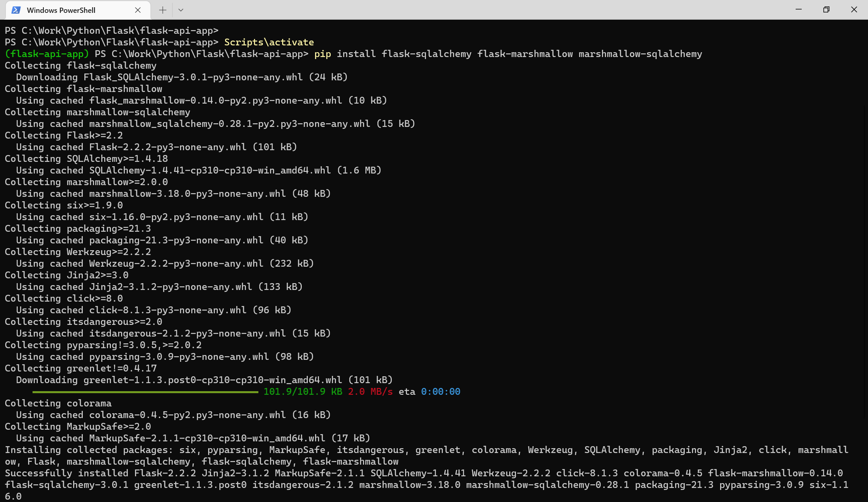Select the 'Collecting Jinja2>=3.0' line
The width and height of the screenshot is (868, 502).
click(x=67, y=275)
